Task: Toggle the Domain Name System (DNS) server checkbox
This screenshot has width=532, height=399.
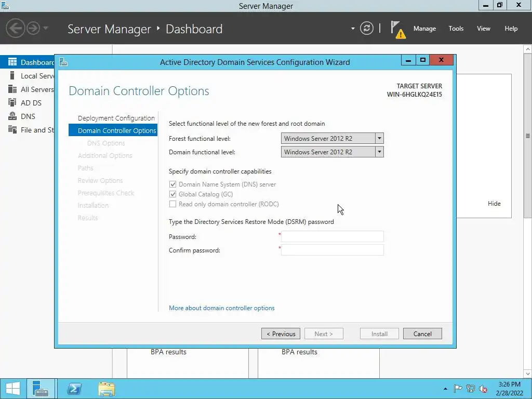Action: click(172, 184)
